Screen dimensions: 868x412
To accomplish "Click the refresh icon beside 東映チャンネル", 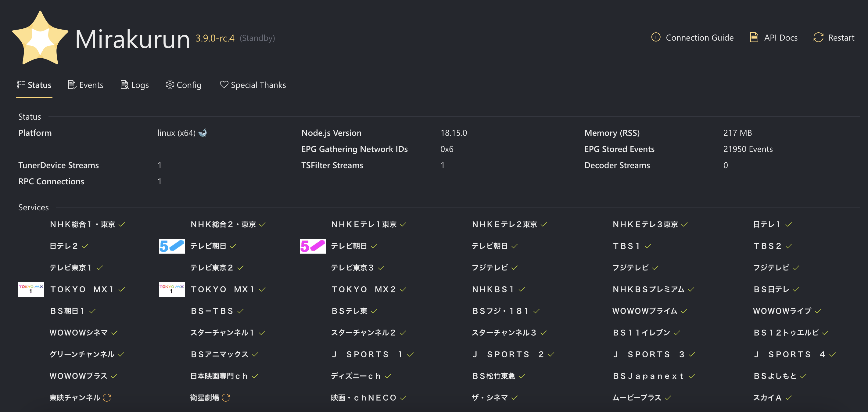I will tap(107, 397).
